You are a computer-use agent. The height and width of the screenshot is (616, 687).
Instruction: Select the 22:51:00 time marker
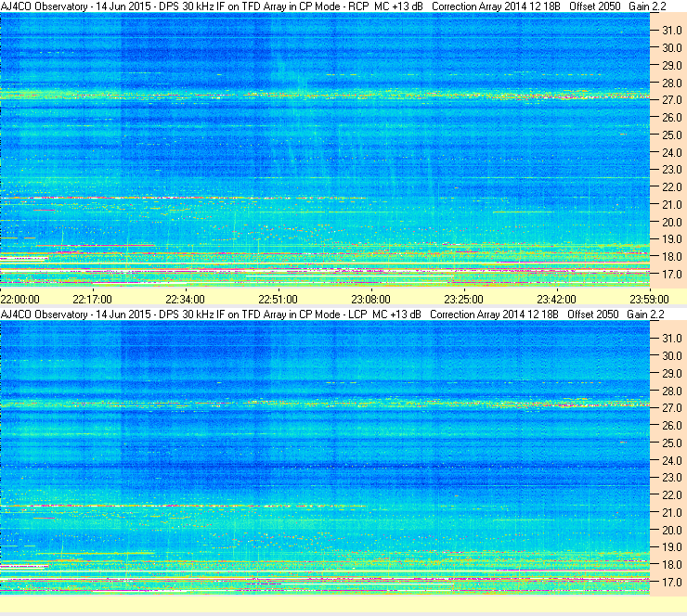click(x=278, y=300)
